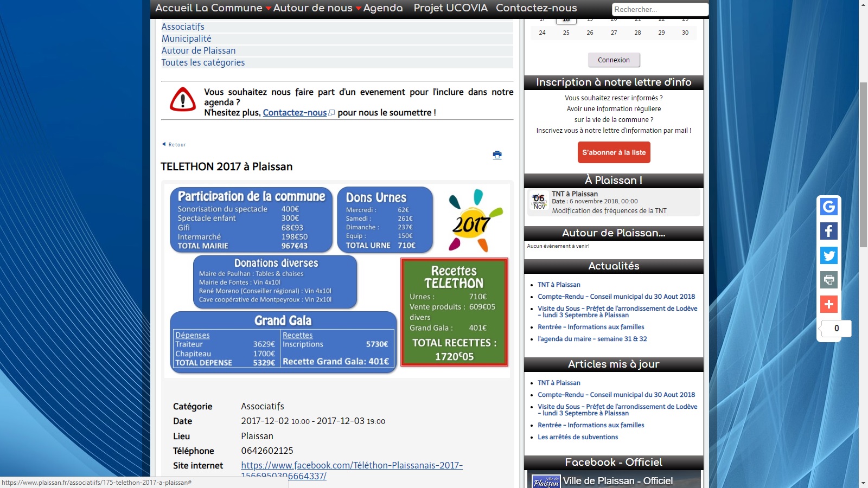Viewport: 868px width, 488px height.
Task: Open Compte-Rendu Conseil municipal in Actualités
Action: click(616, 297)
